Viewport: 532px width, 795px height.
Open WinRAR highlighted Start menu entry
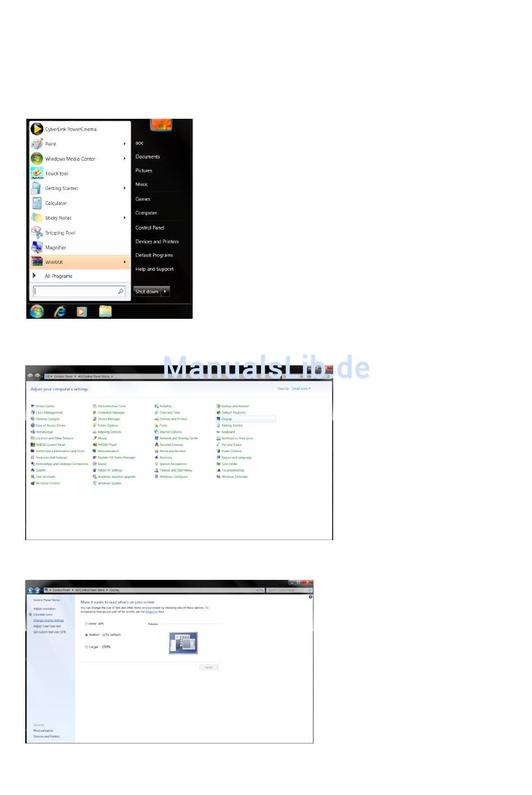click(x=80, y=262)
